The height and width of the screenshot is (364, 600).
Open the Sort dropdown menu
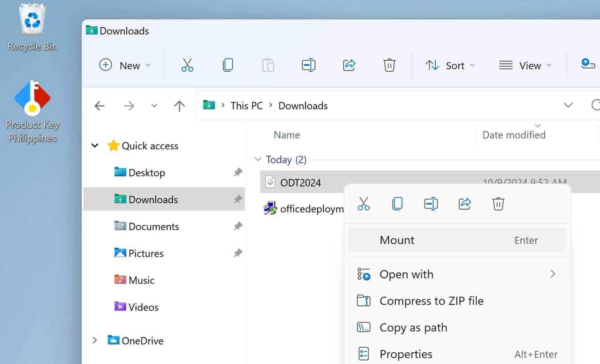tap(450, 65)
